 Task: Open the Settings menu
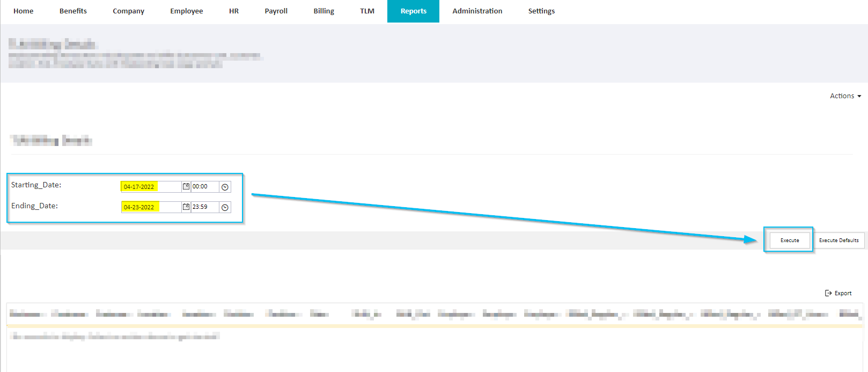click(x=542, y=11)
